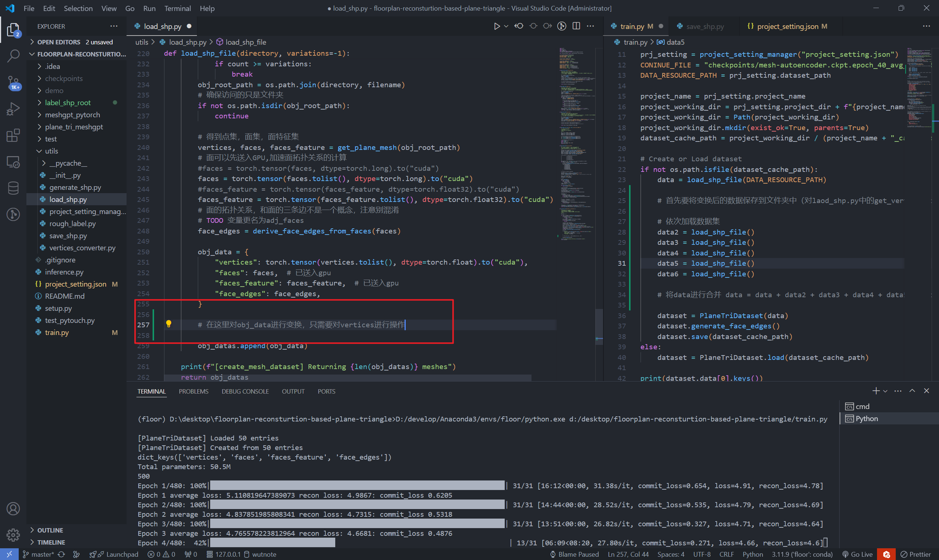Image resolution: width=939 pixels, height=560 pixels.
Task: Open terminal panel more actions menu
Action: pyautogui.click(x=898, y=391)
